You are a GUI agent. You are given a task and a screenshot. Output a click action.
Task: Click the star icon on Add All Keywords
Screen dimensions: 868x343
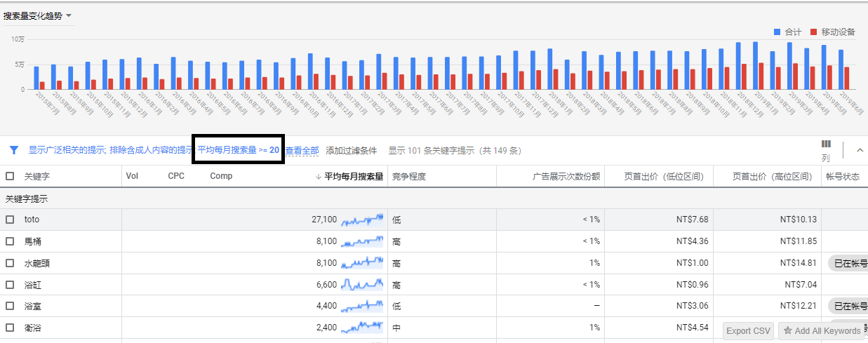point(788,331)
